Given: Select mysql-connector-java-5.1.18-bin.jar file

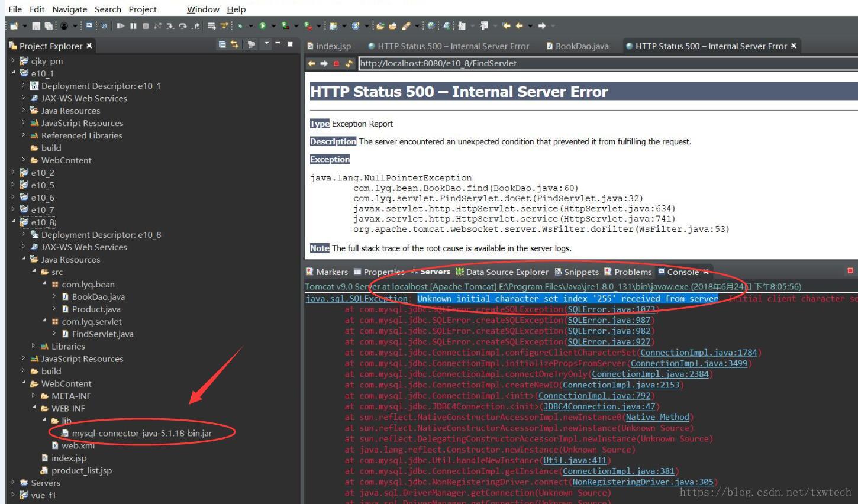Looking at the screenshot, I should (x=136, y=433).
